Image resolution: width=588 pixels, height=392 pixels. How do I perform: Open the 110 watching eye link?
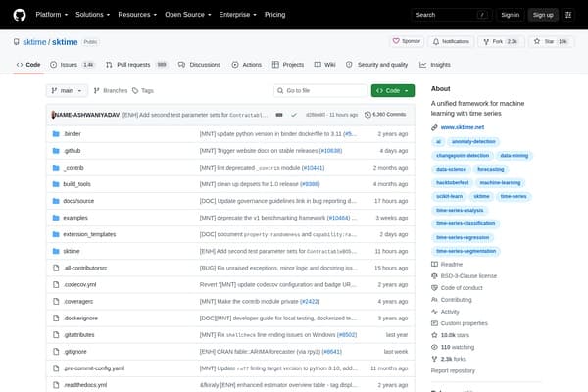click(453, 347)
